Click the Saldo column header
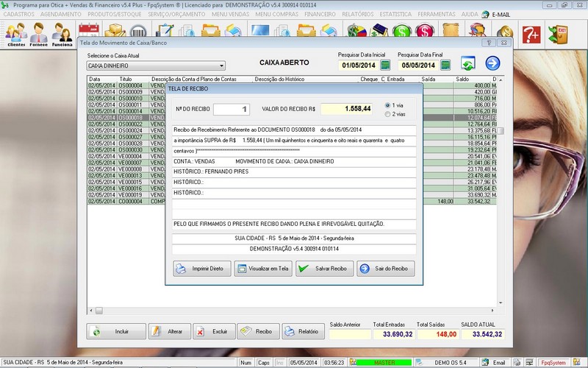 pyautogui.click(x=462, y=79)
